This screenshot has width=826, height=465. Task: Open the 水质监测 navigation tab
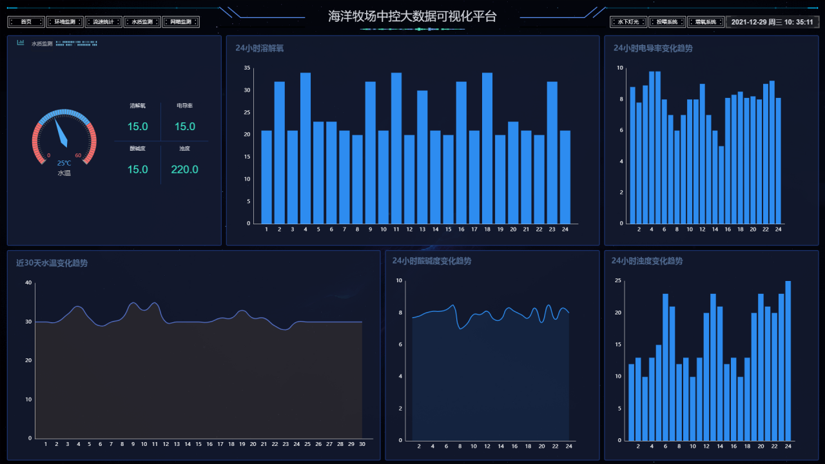[x=142, y=21]
